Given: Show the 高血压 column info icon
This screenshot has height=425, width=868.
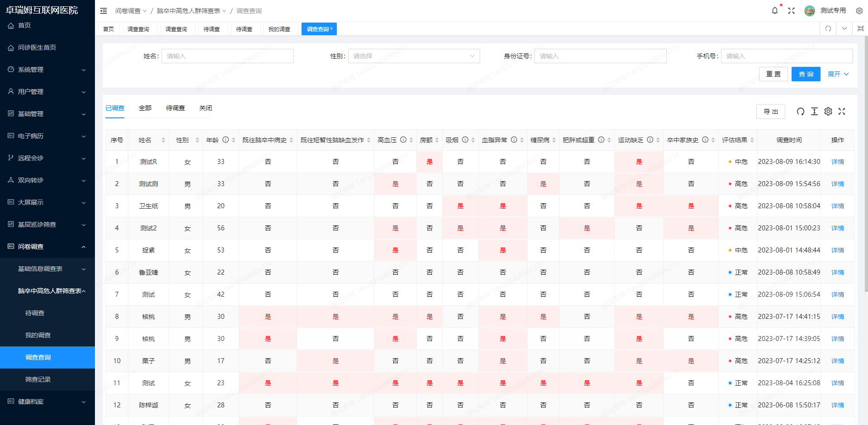Looking at the screenshot, I should pos(403,140).
